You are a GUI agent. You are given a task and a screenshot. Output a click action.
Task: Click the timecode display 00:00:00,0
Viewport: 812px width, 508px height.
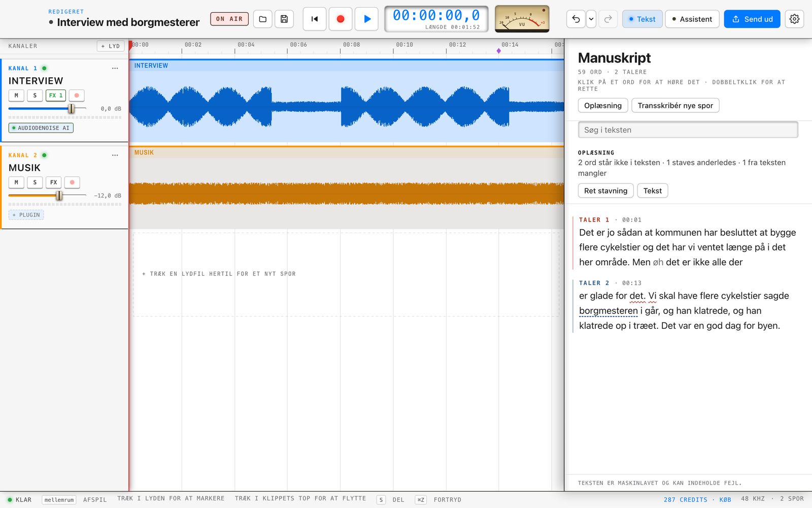coord(436,15)
